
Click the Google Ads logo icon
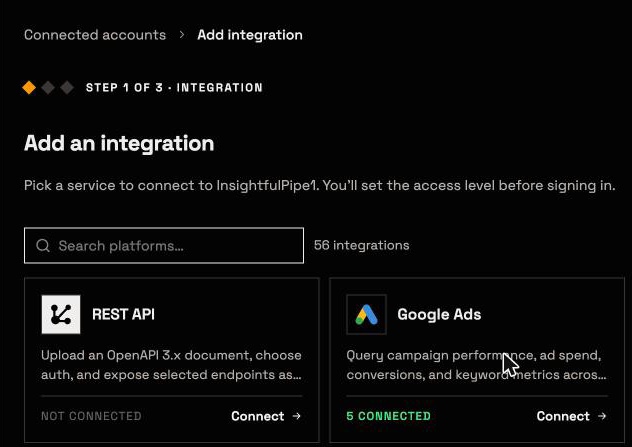[x=366, y=314]
